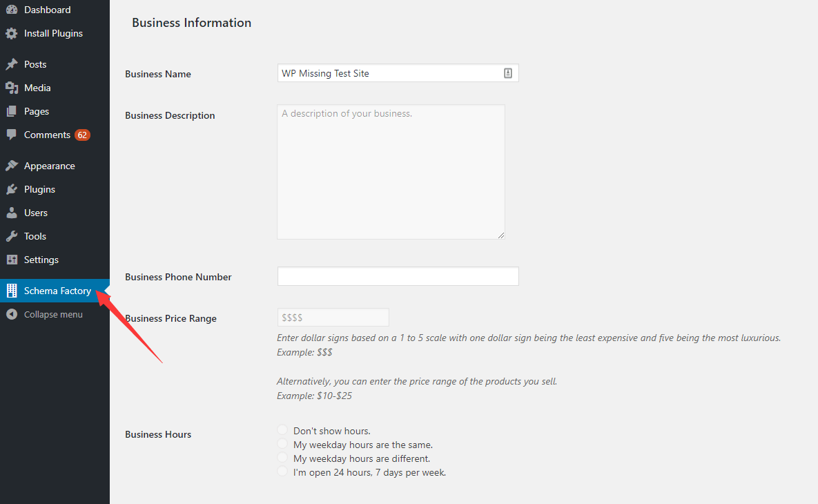The image size is (818, 504).
Task: Select the Posts pin icon
Action: [11, 64]
